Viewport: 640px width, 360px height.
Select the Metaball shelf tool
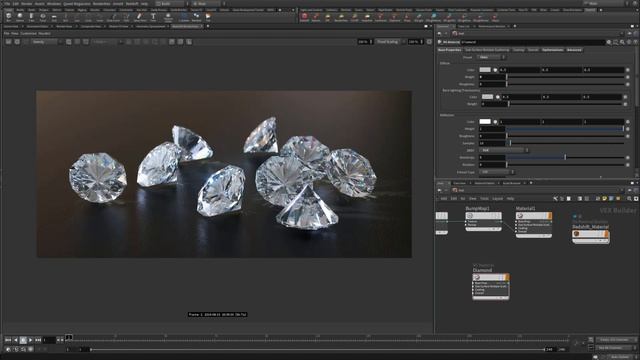(x=196, y=17)
